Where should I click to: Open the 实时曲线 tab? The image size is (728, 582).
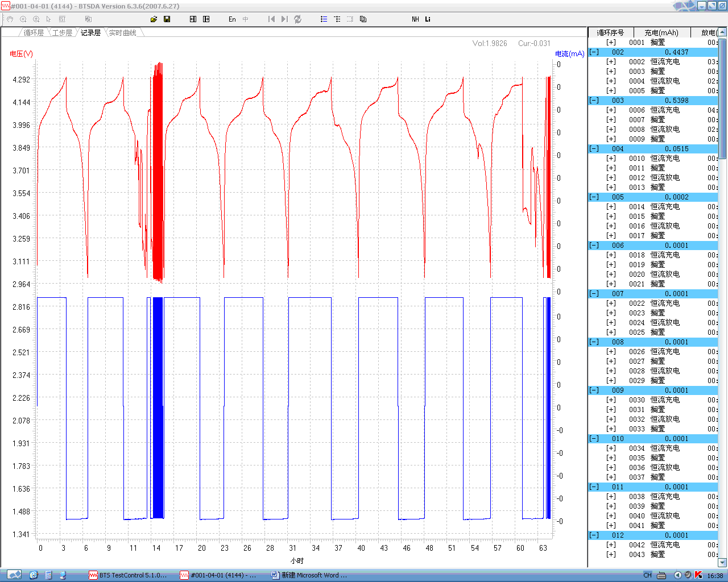coord(122,33)
